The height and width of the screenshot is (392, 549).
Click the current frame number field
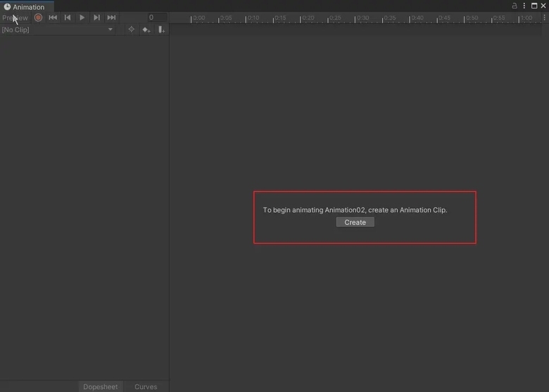click(x=157, y=17)
